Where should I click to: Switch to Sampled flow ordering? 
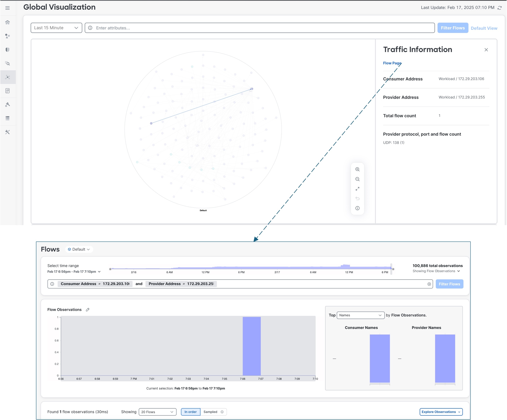pyautogui.click(x=210, y=412)
